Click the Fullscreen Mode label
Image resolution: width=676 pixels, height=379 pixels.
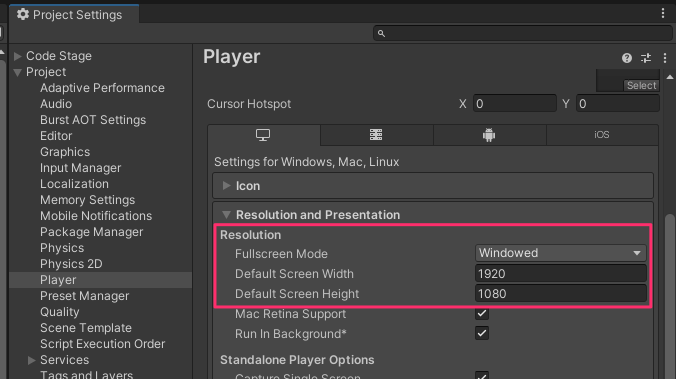(281, 254)
